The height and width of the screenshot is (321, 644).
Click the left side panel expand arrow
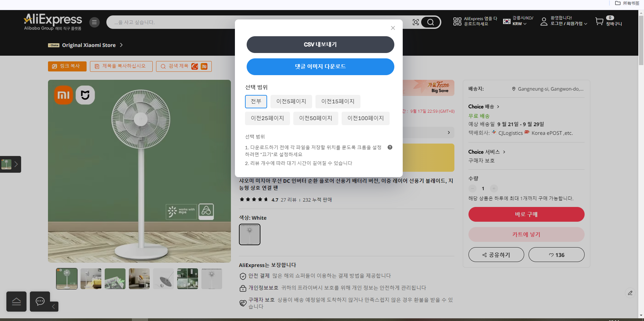16,164
